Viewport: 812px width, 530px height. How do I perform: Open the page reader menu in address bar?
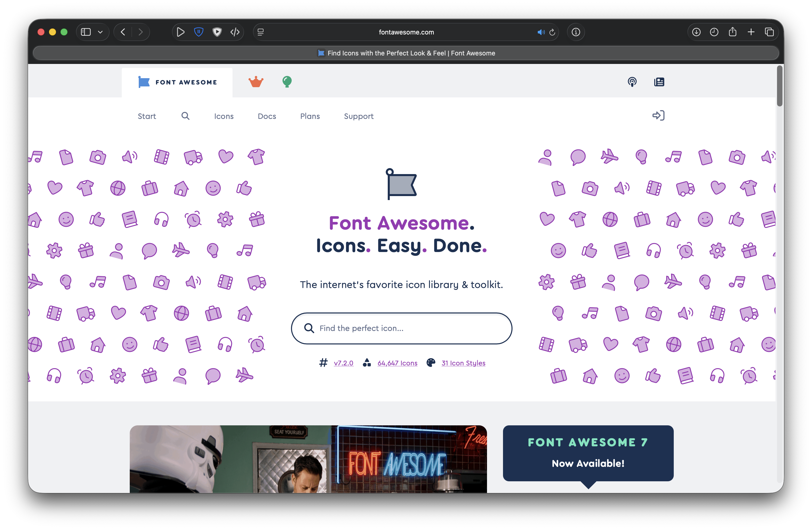click(261, 32)
